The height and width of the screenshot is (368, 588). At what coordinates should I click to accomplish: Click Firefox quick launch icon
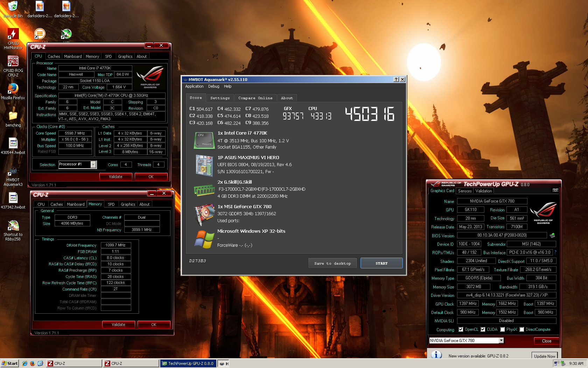[x=33, y=363]
